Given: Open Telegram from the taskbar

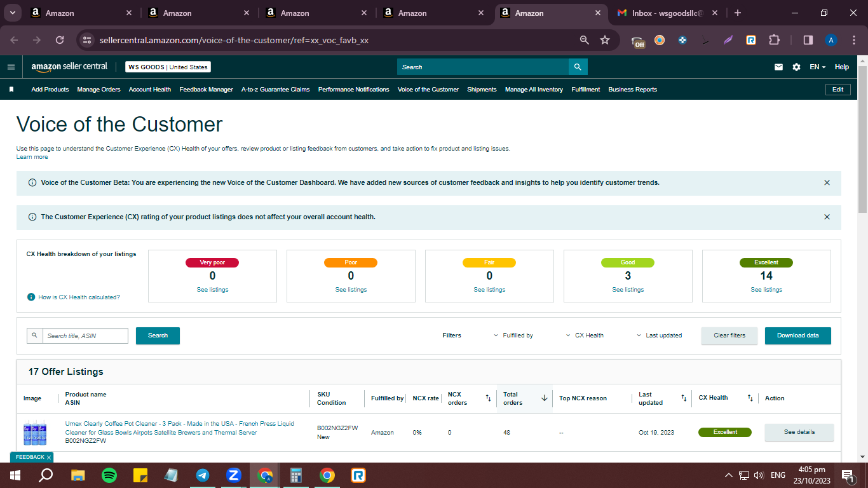Looking at the screenshot, I should (203, 475).
